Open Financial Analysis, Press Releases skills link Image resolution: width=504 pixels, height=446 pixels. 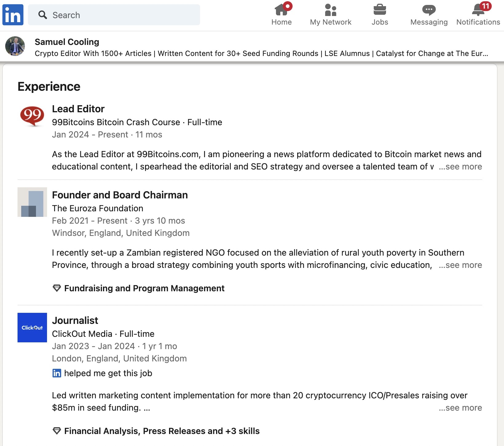[x=162, y=431]
